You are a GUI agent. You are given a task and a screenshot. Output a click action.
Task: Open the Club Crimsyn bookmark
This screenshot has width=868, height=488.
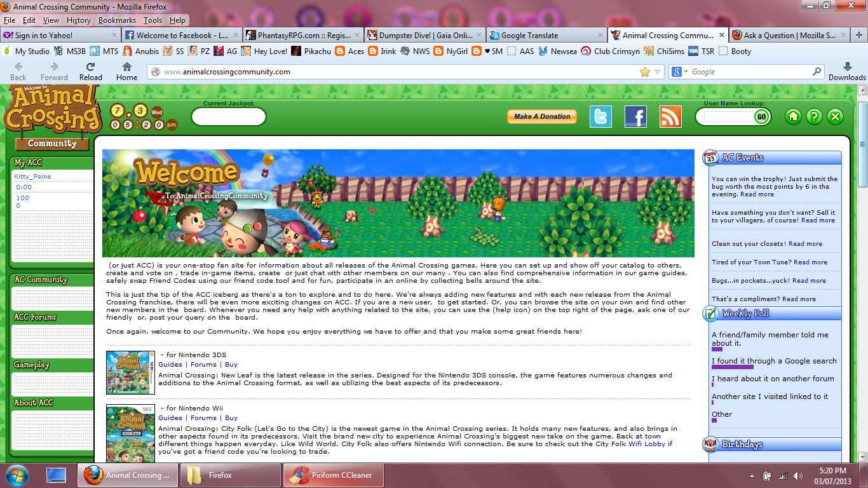pyautogui.click(x=610, y=51)
